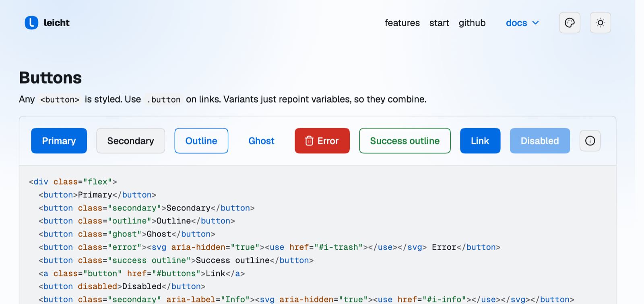Viewport: 644px width, 304px height.
Task: Click the Secondary button
Action: point(130,141)
